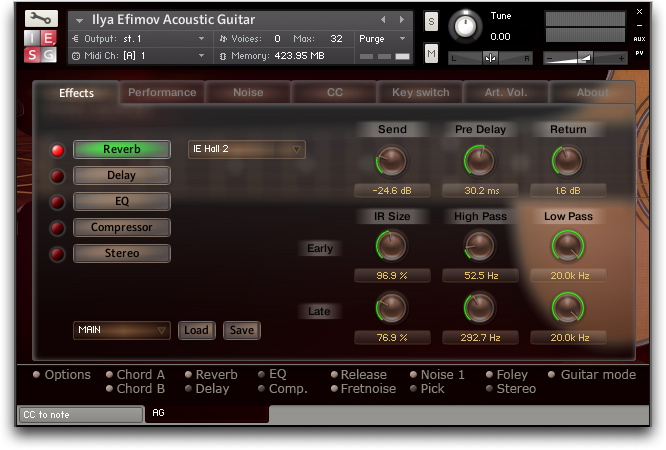Screen dimensions: 666x450
Task: Toggle the Delay power LED
Action: point(58,176)
